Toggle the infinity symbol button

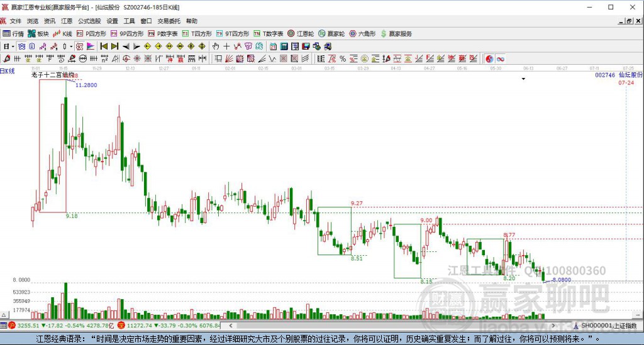tap(500, 58)
